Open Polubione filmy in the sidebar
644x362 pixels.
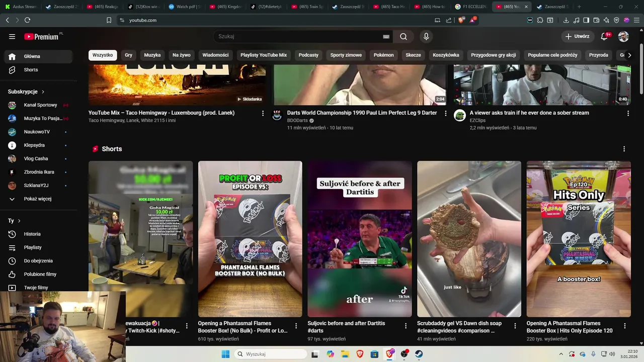pyautogui.click(x=38, y=274)
